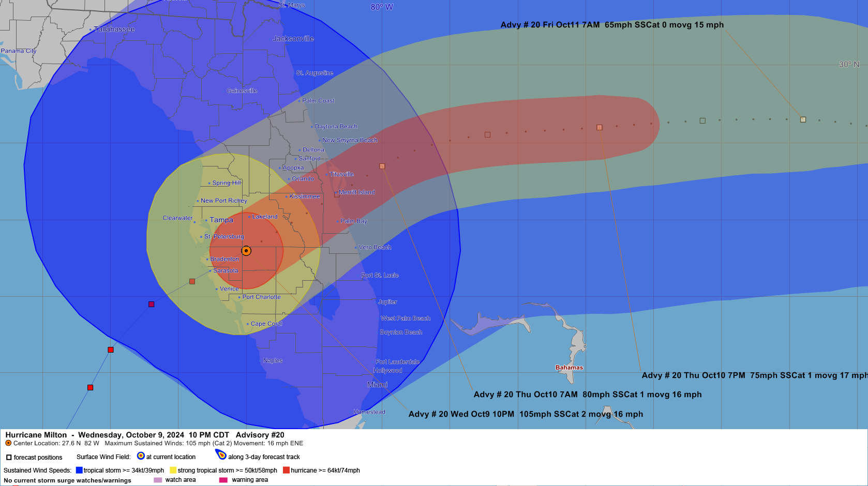
Task: Click 'Center Location: 27.6 N 82 W' text
Action: tap(56, 443)
